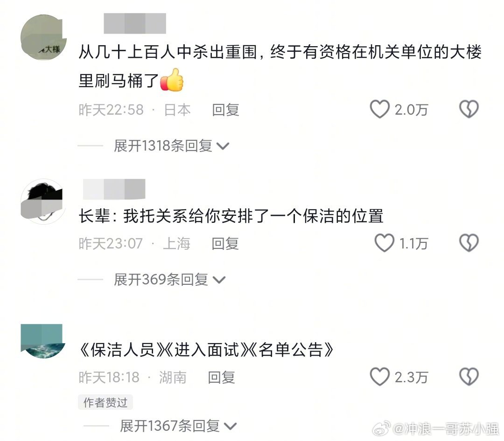
Task: Open the ocean avatar of 湖南 commenter
Action: 43,341
